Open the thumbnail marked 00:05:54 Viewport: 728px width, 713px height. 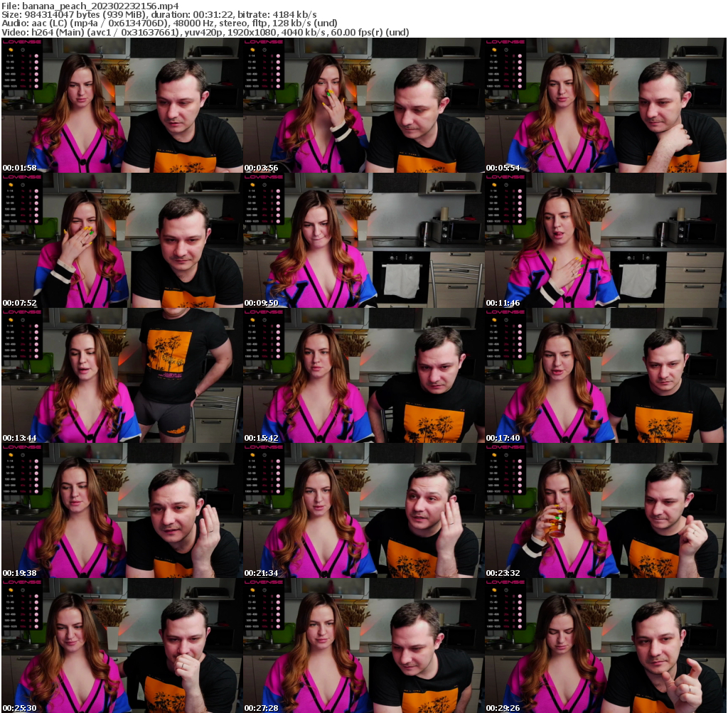point(605,105)
